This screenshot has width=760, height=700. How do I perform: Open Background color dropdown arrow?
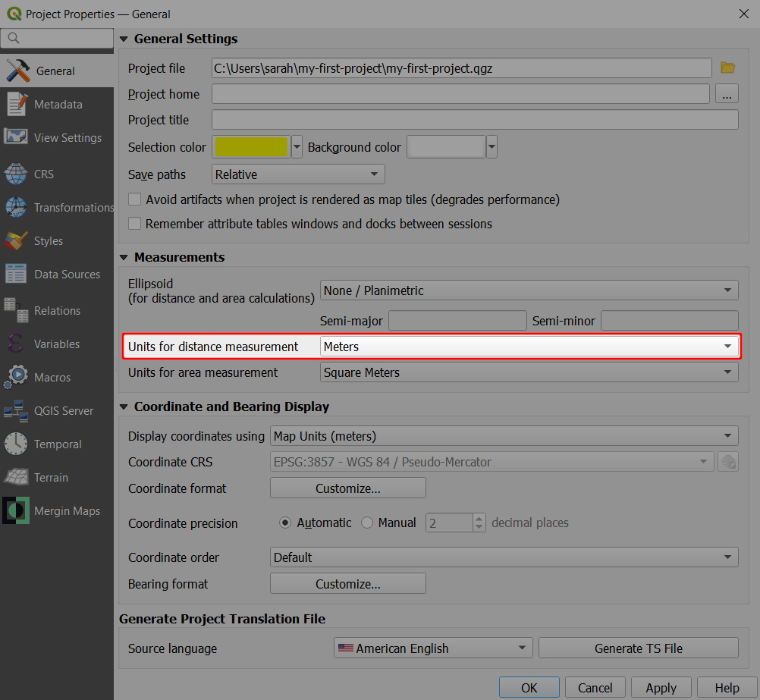point(491,146)
